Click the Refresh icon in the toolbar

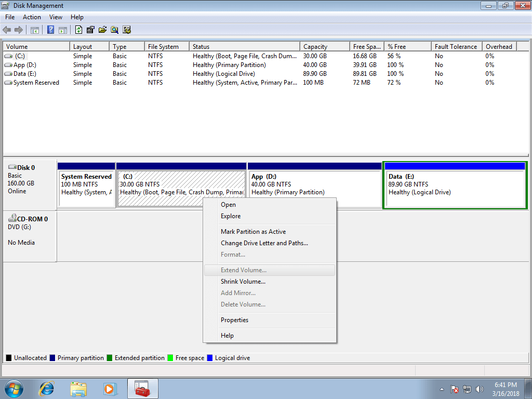tap(78, 30)
